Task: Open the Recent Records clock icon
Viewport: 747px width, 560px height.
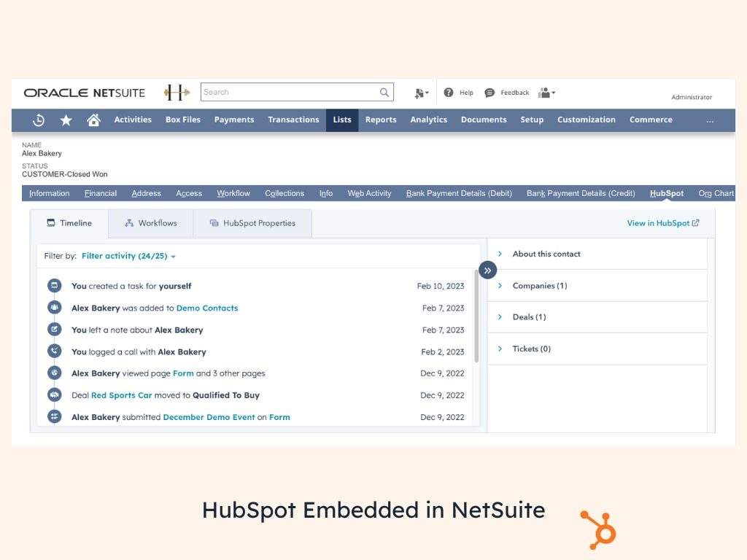Action: point(39,120)
